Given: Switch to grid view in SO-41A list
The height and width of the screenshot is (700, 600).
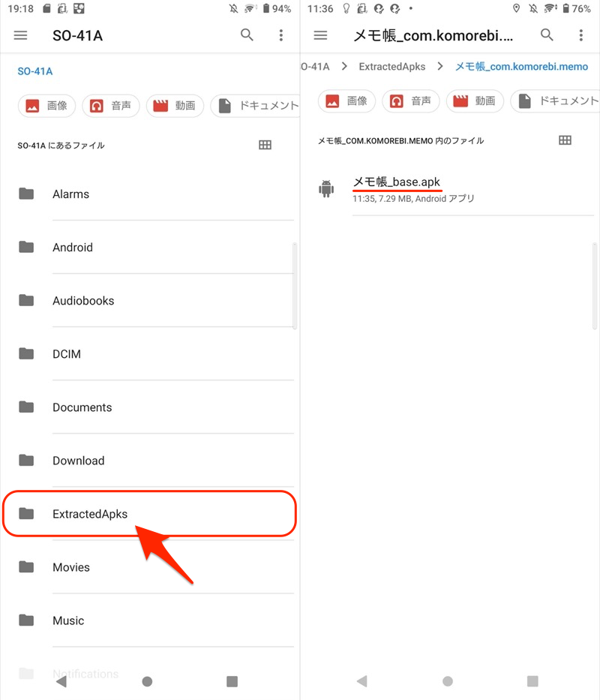Looking at the screenshot, I should coord(265,146).
